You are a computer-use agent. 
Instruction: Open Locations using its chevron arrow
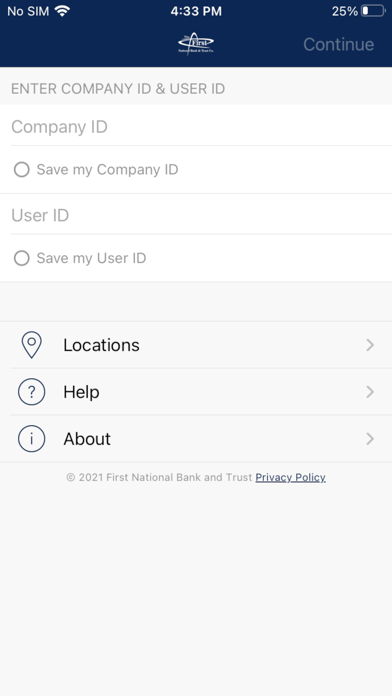coord(370,345)
